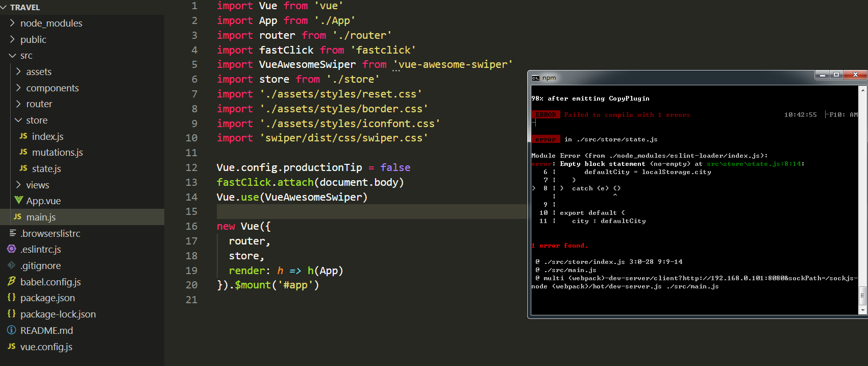Open state.js in the explorer

pos(46,168)
